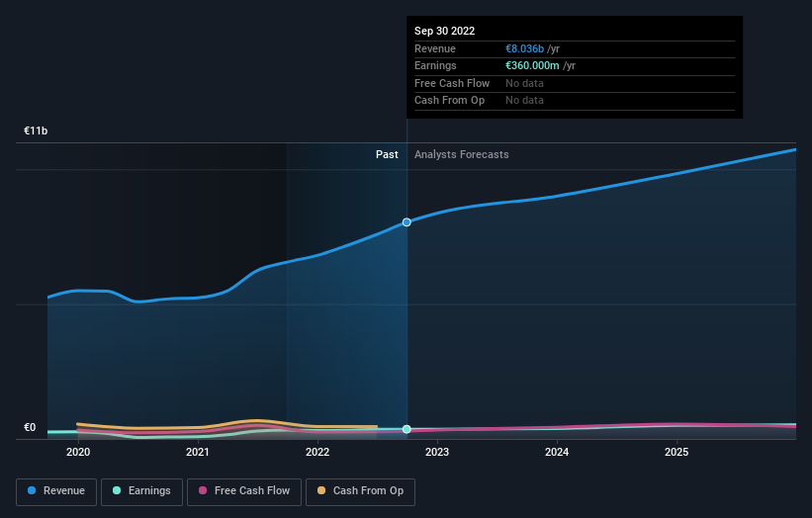Viewport: 812px width, 518px height.
Task: Click the Sep 30 2022 tooltip date
Action: click(444, 31)
